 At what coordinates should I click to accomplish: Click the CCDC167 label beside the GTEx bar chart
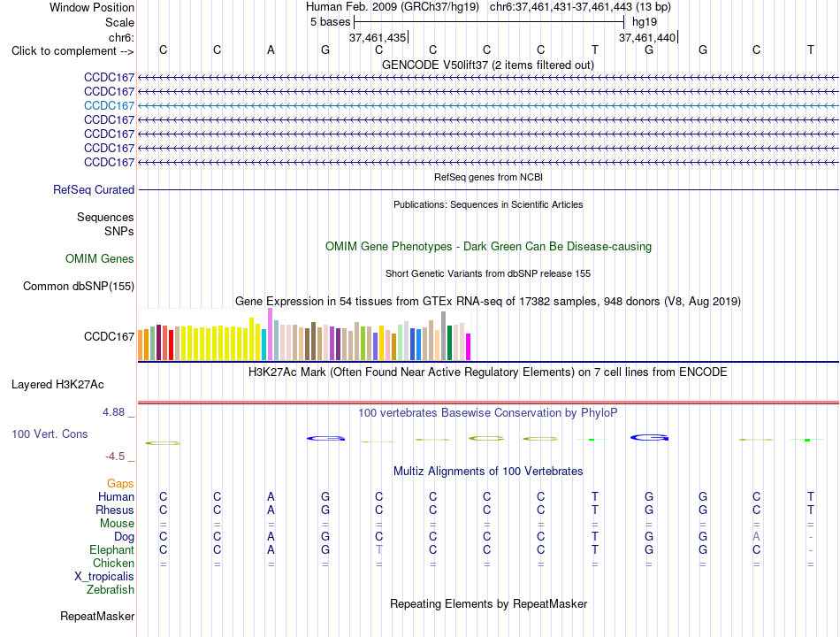[x=109, y=337]
